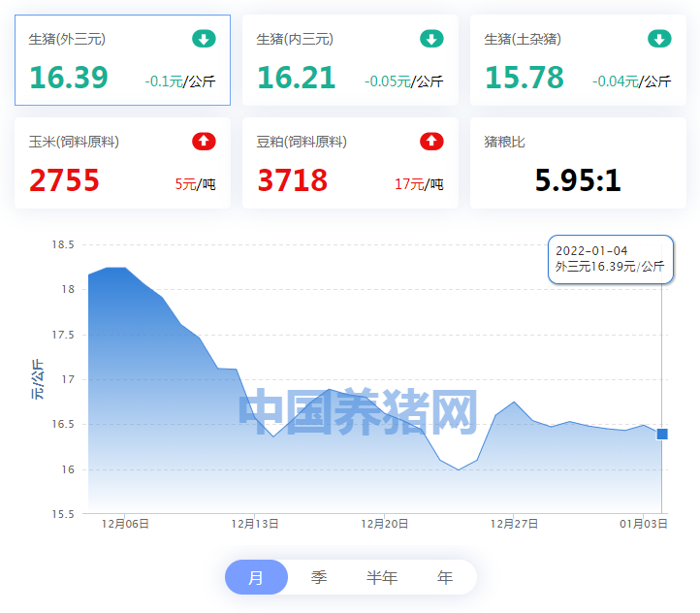Click the 12月06日 axis label
Viewport: 700px width, 613px height.
pos(125,524)
